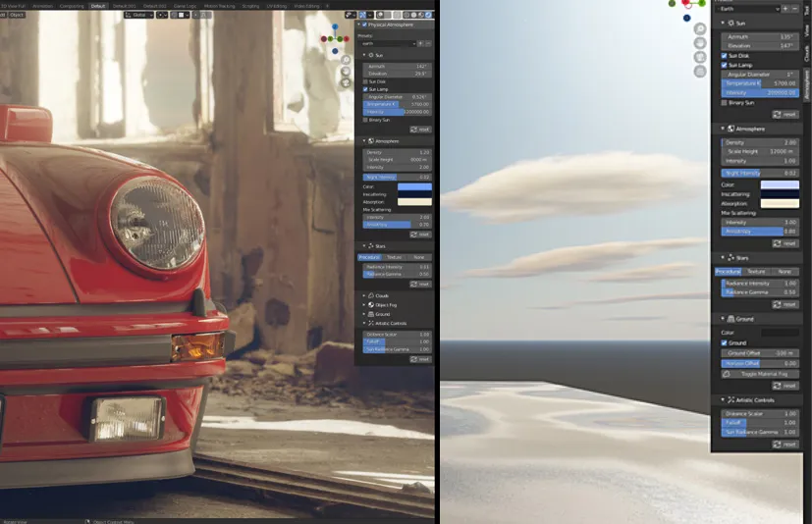812x524 pixels.
Task: Toggle Sun Lamp checkbox in right panel
Action: click(724, 65)
